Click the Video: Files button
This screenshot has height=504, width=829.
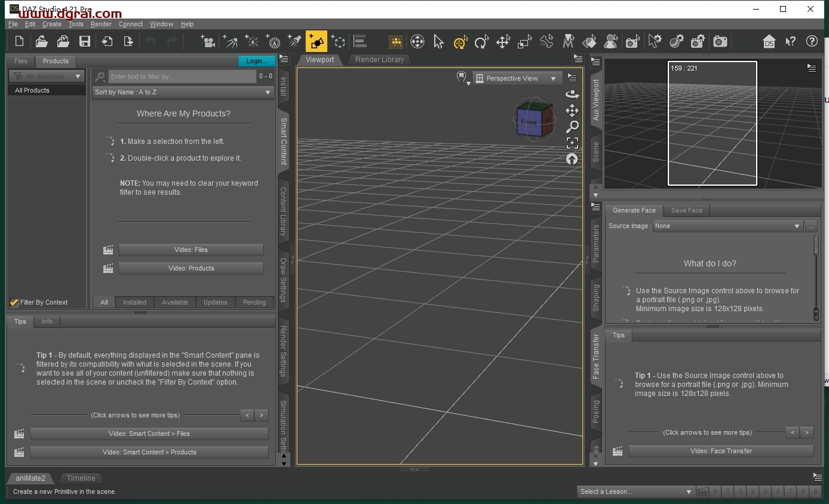[191, 250]
